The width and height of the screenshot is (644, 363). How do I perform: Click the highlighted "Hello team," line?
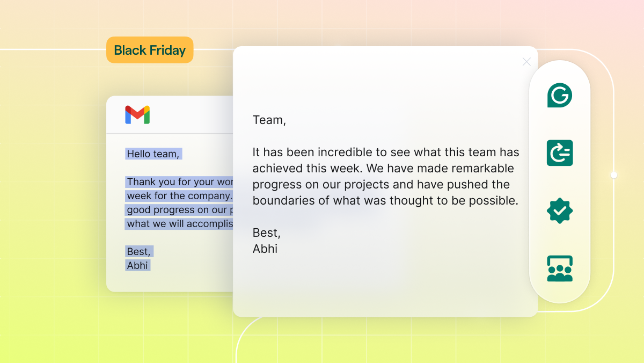[x=153, y=154]
